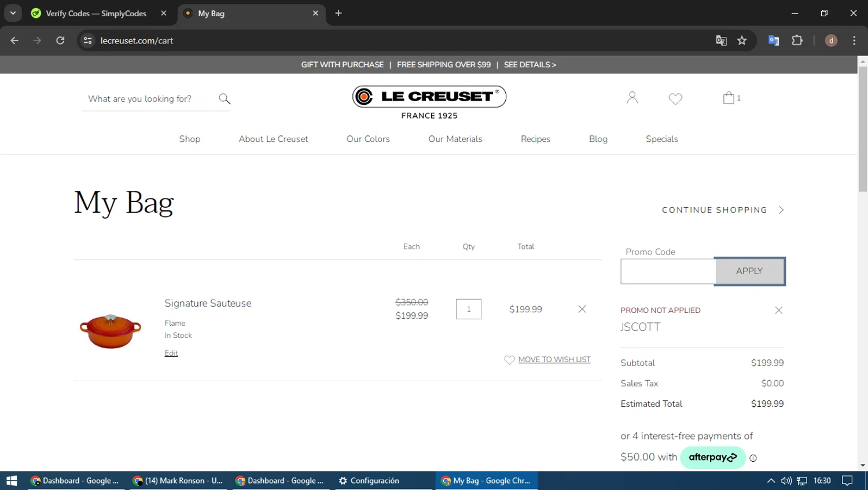Click the browser forward arrow
Image resolution: width=868 pixels, height=490 pixels.
pyautogui.click(x=37, y=40)
